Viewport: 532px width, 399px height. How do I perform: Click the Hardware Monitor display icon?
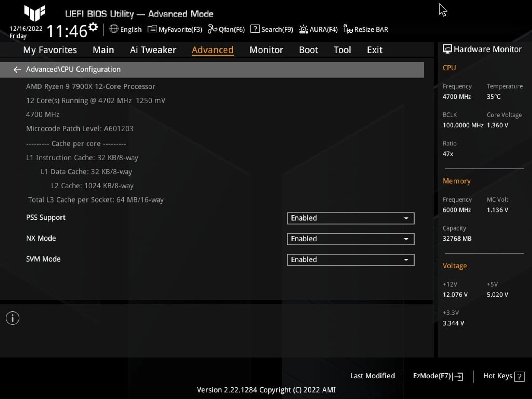[447, 49]
